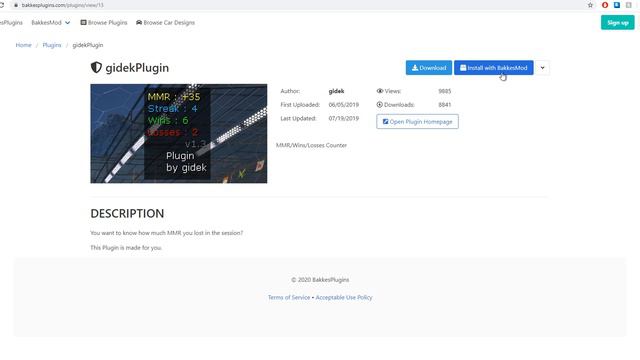This screenshot has height=360, width=640.
Task: Open the Acceptable Use Policy link
Action: point(344,297)
